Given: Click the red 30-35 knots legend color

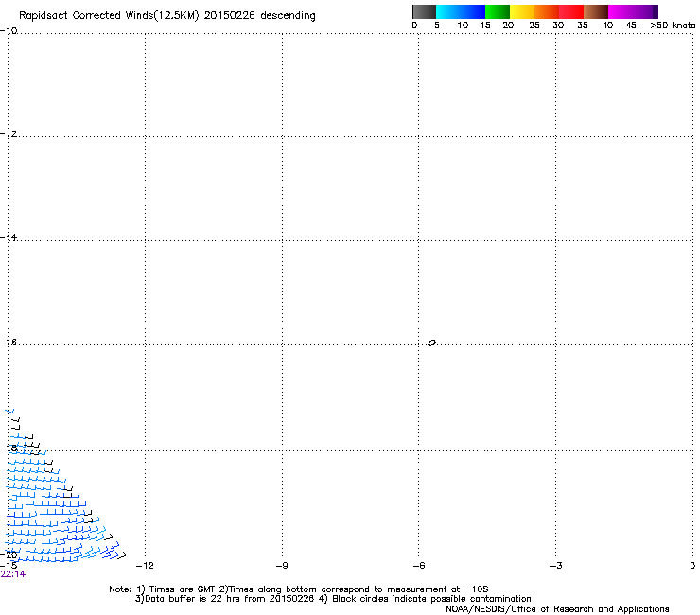Looking at the screenshot, I should [571, 11].
